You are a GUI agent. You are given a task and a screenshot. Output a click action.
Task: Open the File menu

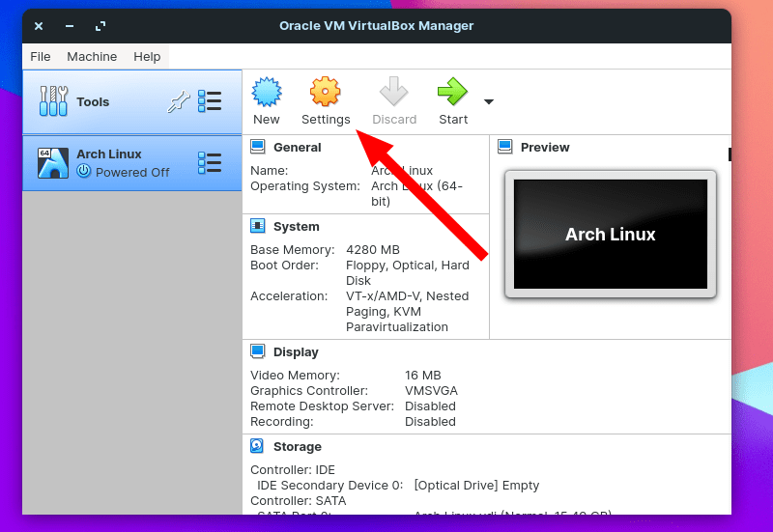point(41,57)
